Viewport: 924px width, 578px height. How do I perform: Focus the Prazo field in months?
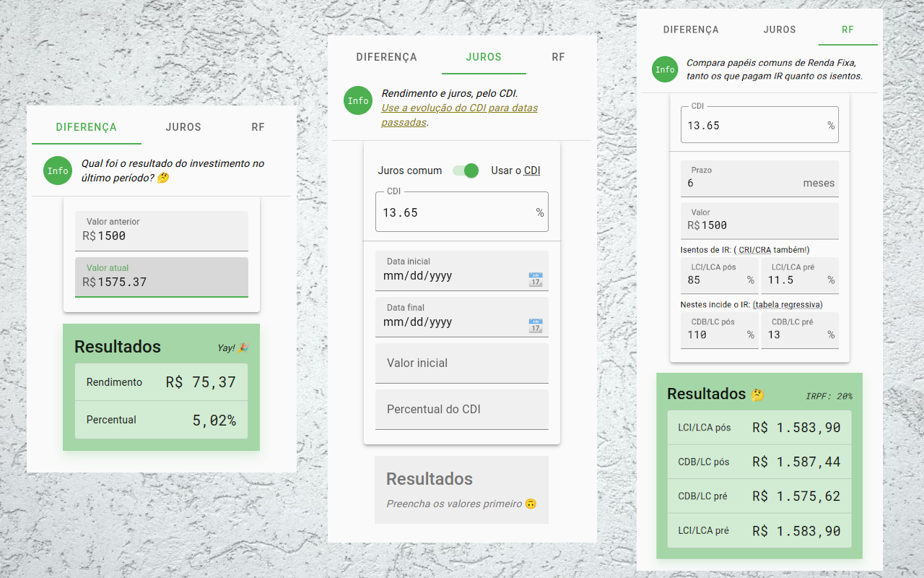[x=759, y=178]
